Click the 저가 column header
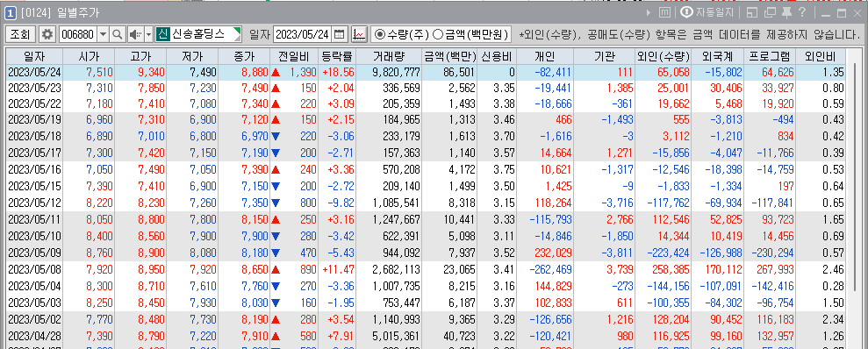 (192, 56)
